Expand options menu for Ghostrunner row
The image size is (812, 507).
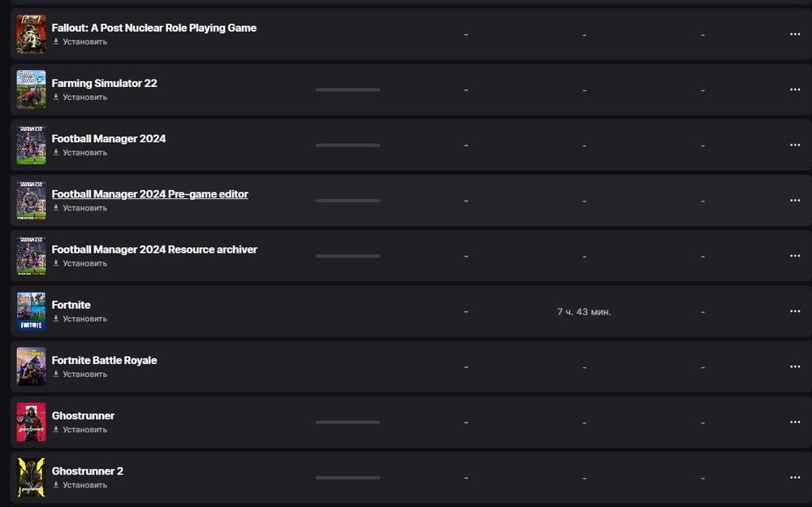click(x=795, y=422)
